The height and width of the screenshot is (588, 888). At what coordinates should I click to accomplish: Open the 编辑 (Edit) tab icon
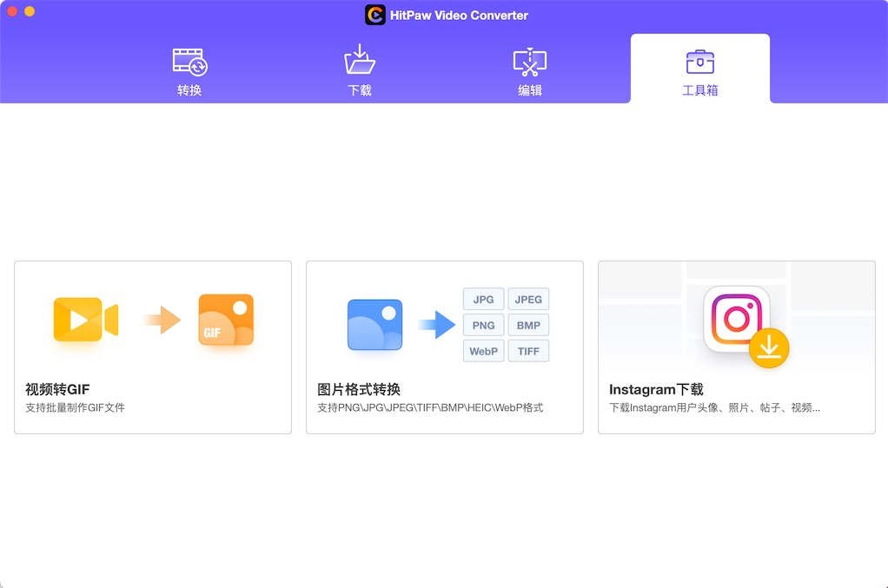point(529,62)
